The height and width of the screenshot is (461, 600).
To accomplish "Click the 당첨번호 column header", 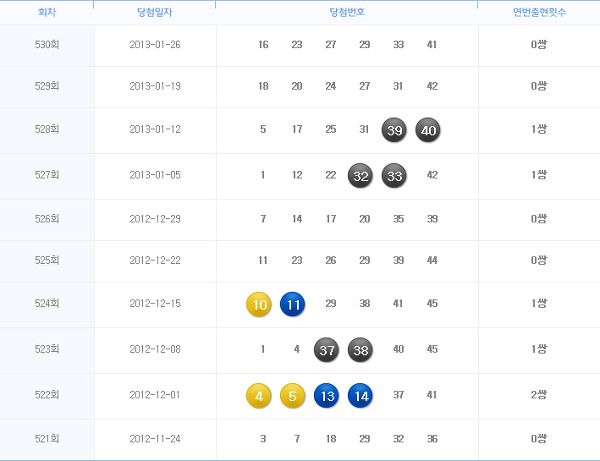I will [347, 12].
